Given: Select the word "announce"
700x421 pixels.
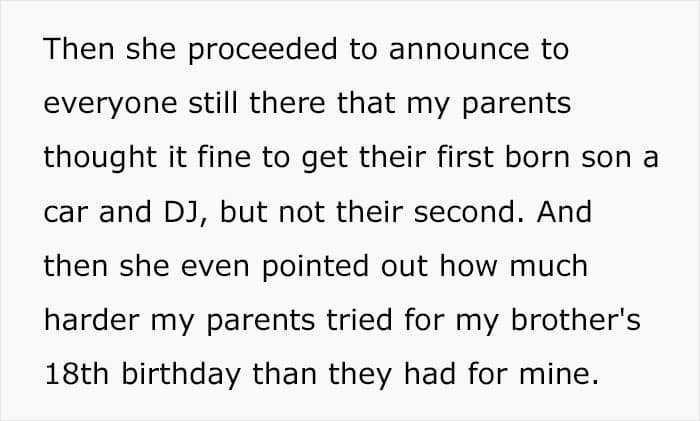Looking at the screenshot, I should click(459, 50).
